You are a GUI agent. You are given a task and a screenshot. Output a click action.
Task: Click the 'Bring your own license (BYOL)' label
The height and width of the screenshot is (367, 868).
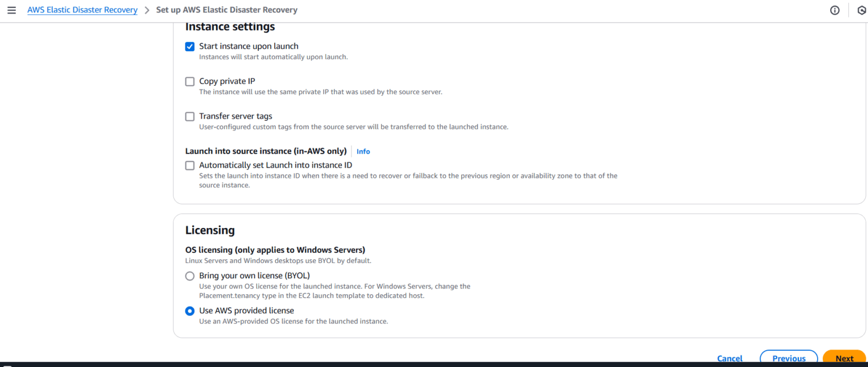tap(254, 276)
